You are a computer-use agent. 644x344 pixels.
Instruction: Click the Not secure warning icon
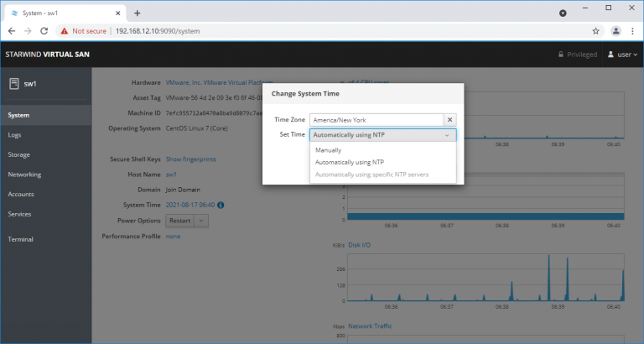(64, 31)
